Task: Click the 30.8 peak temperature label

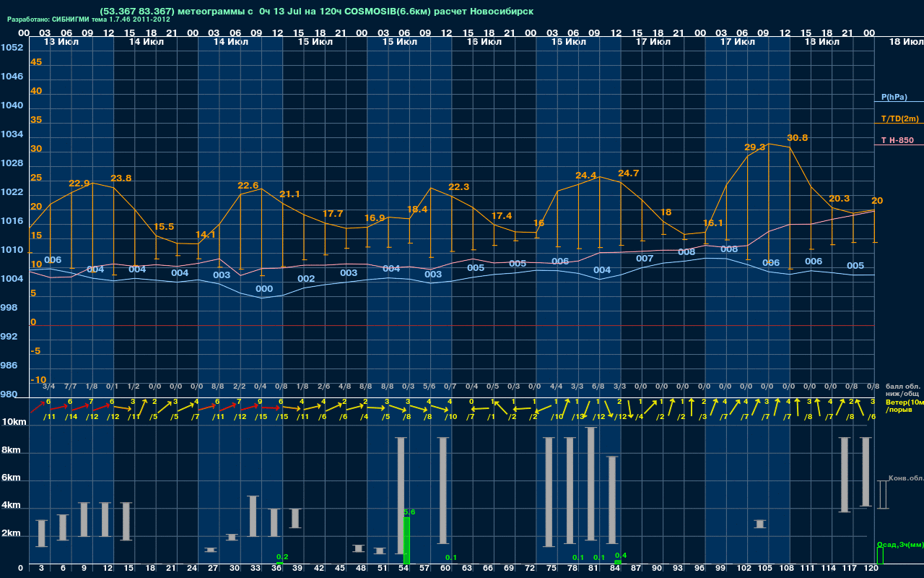Action: point(797,137)
